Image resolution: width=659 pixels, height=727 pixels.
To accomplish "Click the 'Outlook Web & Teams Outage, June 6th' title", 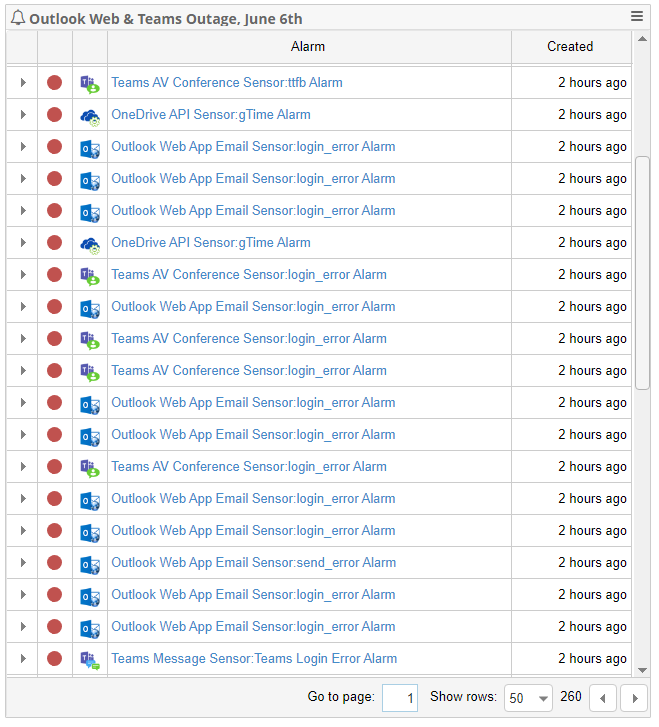I will 166,19.
